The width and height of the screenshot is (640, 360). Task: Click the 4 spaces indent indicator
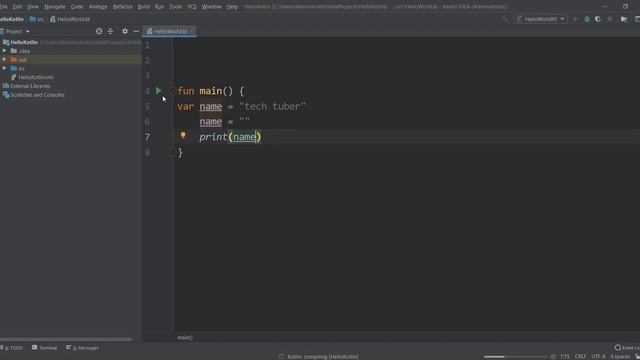pos(620,356)
